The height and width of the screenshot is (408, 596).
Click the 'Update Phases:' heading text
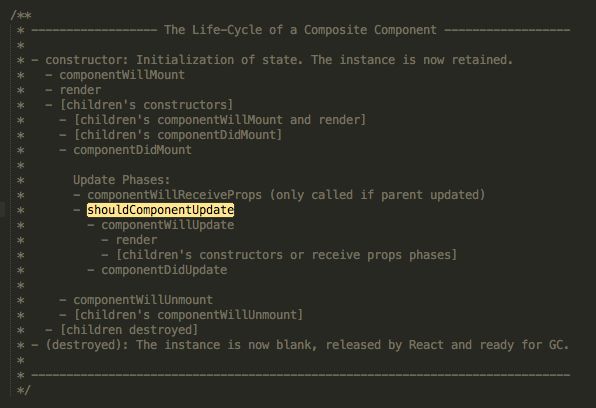122,180
